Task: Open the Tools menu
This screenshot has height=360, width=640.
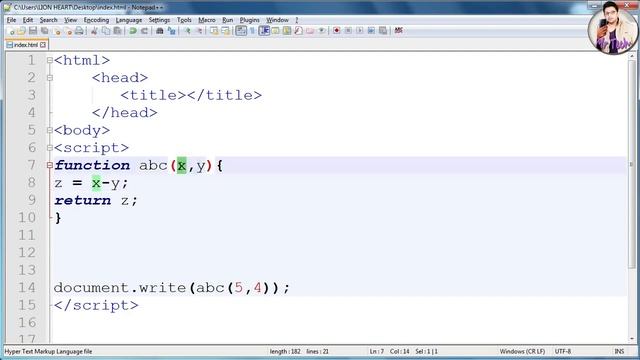Action: click(184, 20)
